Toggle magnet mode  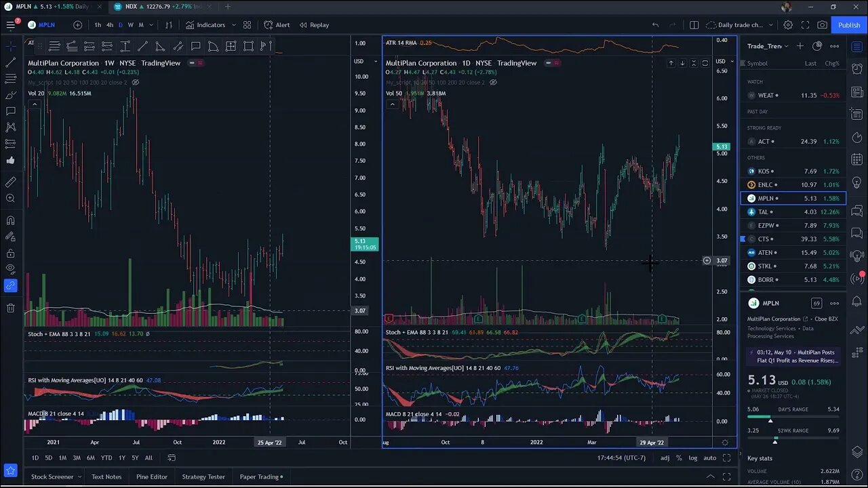pyautogui.click(x=10, y=220)
